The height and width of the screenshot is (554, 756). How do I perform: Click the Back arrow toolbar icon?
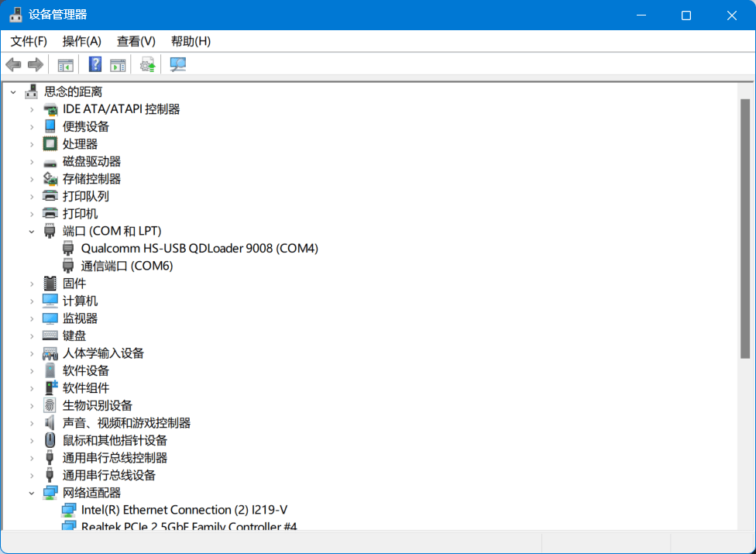(x=13, y=65)
